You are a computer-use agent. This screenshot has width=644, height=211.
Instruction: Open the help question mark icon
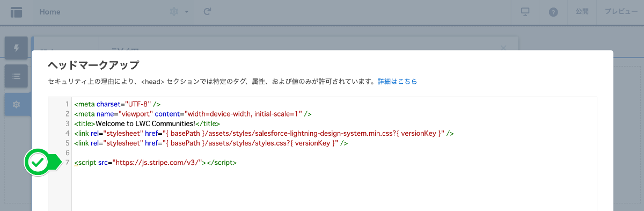(x=553, y=12)
